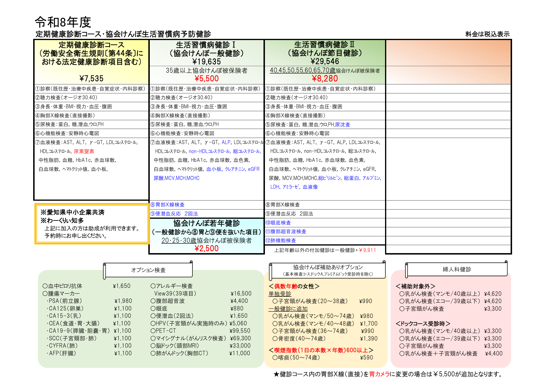This screenshot has height=392, width=554.
Task: Click the red ¥8,280 price
Action: pos(325,78)
